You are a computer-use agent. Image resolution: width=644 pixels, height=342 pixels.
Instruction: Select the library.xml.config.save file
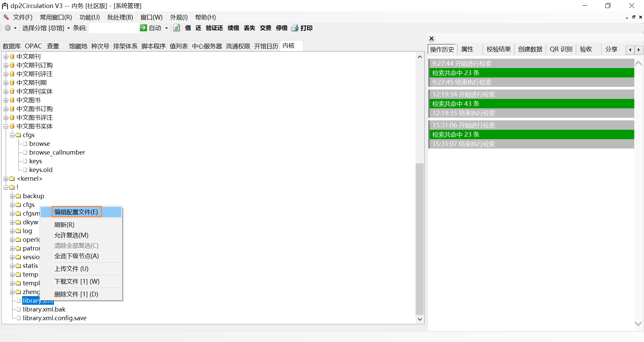[x=55, y=318]
